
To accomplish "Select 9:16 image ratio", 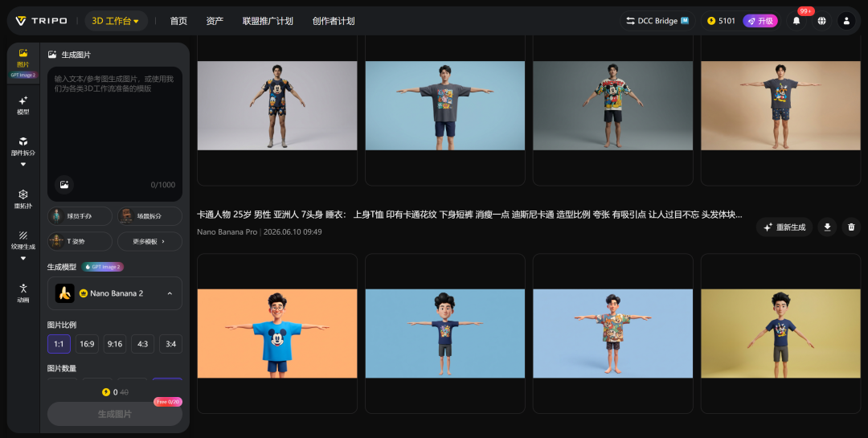I will (x=115, y=344).
